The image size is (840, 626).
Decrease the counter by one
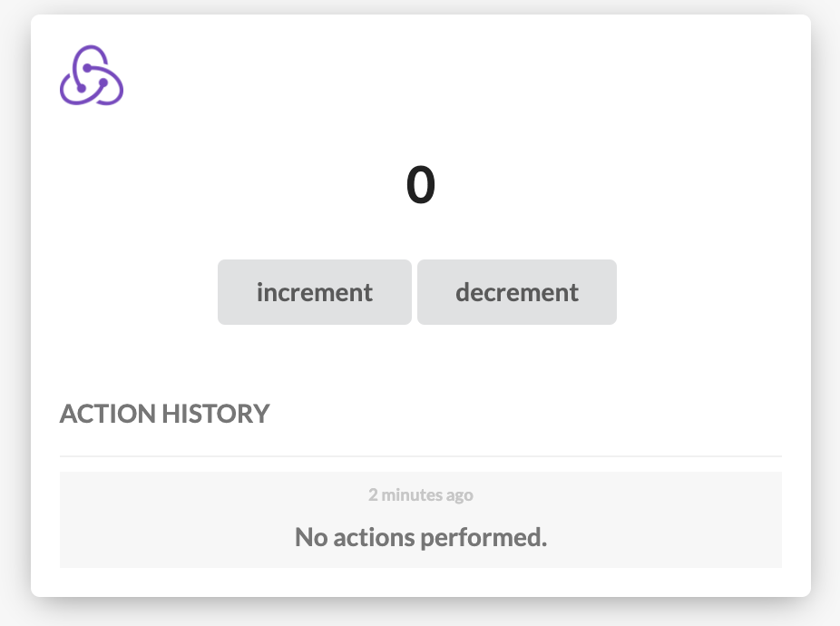click(517, 292)
